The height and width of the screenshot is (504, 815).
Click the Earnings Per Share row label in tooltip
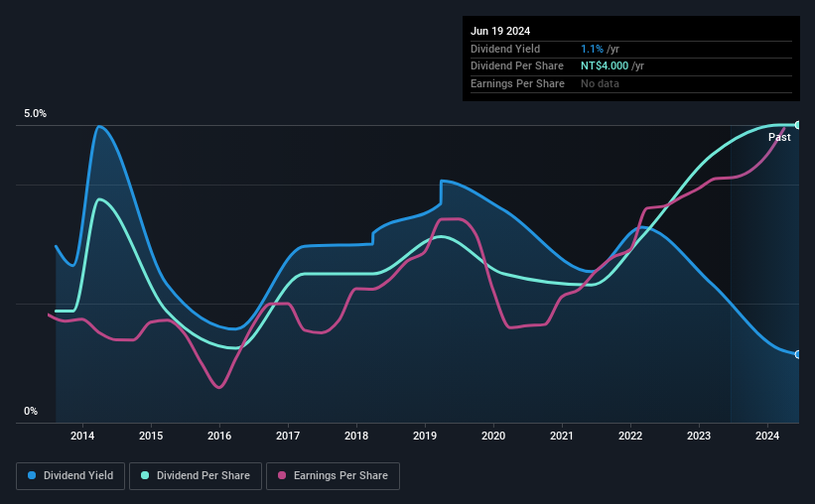[x=518, y=83]
